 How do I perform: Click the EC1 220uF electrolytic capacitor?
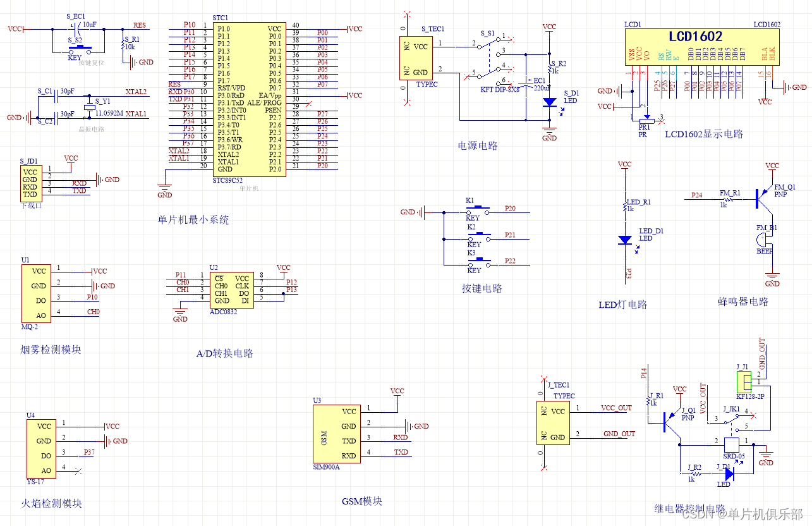click(526, 85)
